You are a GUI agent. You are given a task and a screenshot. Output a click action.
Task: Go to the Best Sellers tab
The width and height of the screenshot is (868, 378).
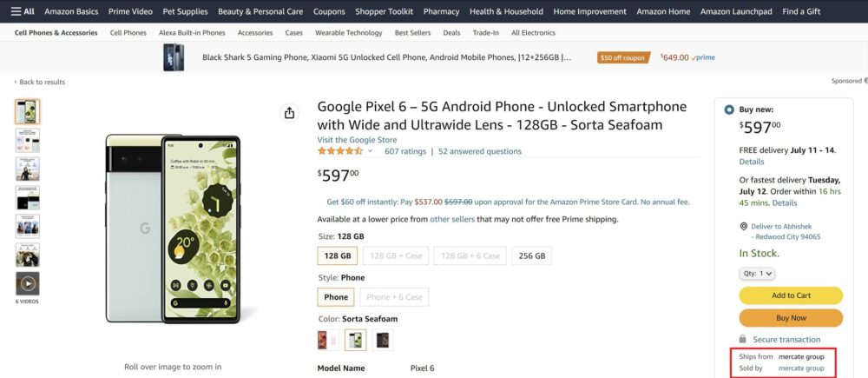coord(413,33)
